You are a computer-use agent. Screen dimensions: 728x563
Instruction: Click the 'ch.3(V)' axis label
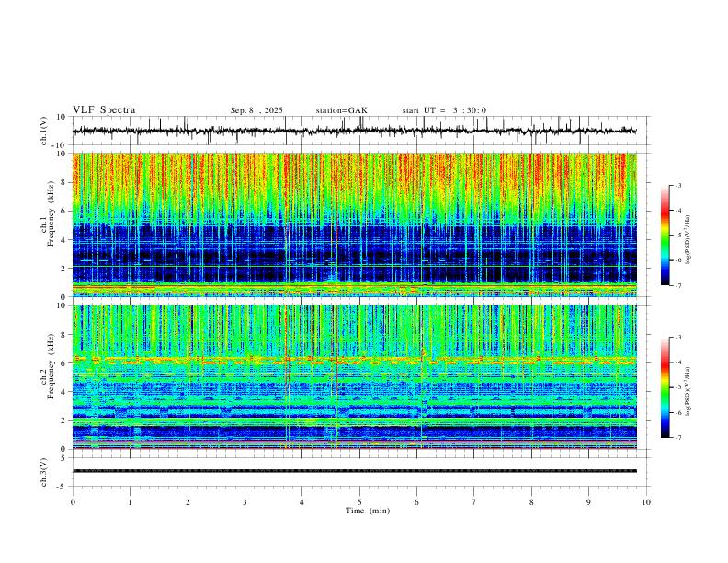pyautogui.click(x=44, y=473)
